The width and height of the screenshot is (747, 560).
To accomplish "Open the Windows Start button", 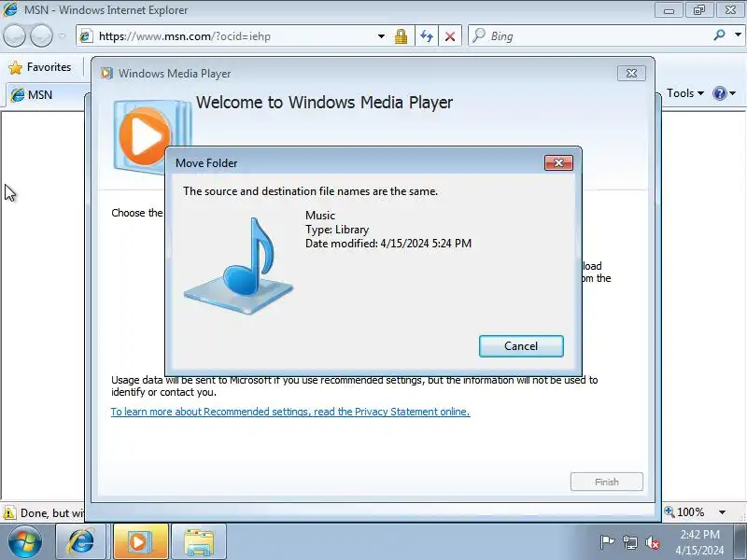I will tap(24, 541).
